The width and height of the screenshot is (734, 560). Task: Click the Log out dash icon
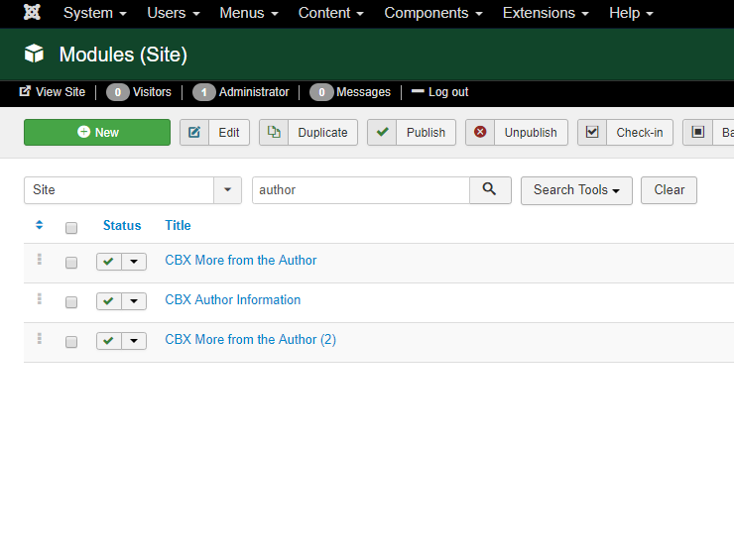(418, 91)
